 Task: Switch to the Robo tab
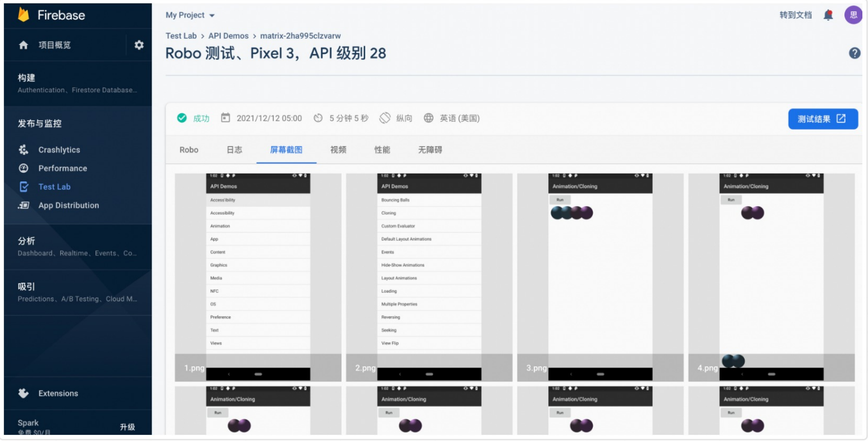tap(189, 149)
